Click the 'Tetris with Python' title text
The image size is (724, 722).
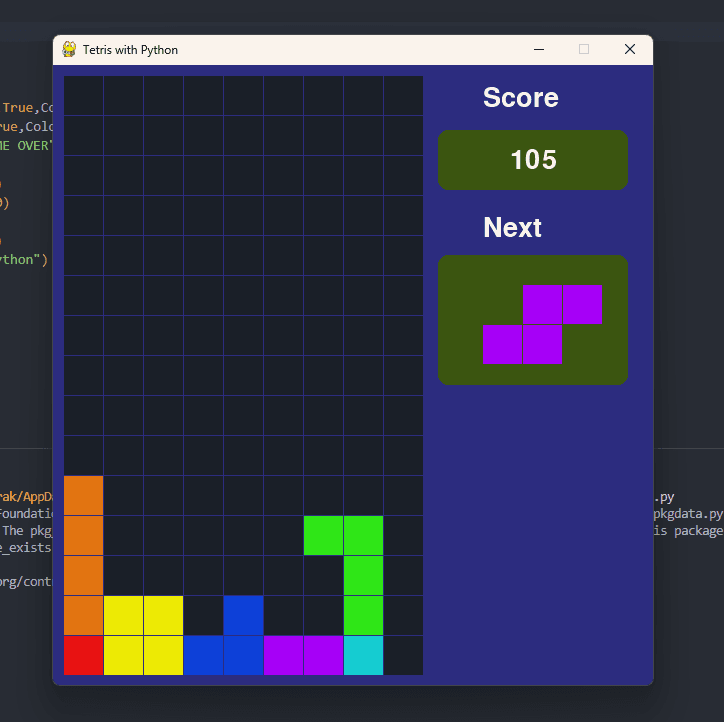[130, 50]
